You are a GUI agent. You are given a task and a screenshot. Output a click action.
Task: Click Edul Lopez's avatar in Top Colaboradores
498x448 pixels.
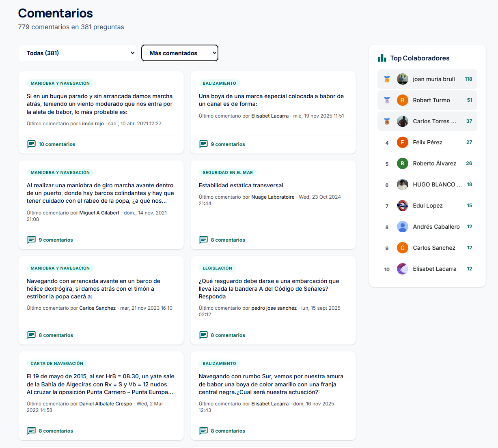pyautogui.click(x=402, y=206)
